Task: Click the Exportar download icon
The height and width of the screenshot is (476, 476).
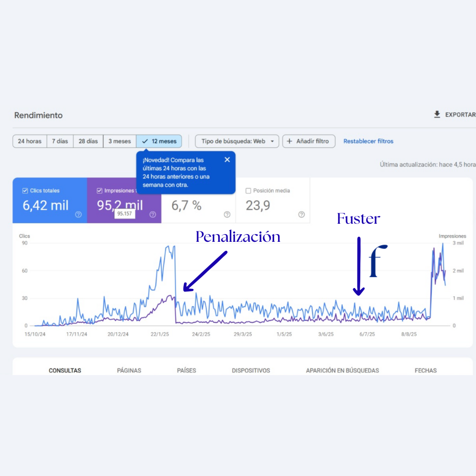Action: (437, 115)
